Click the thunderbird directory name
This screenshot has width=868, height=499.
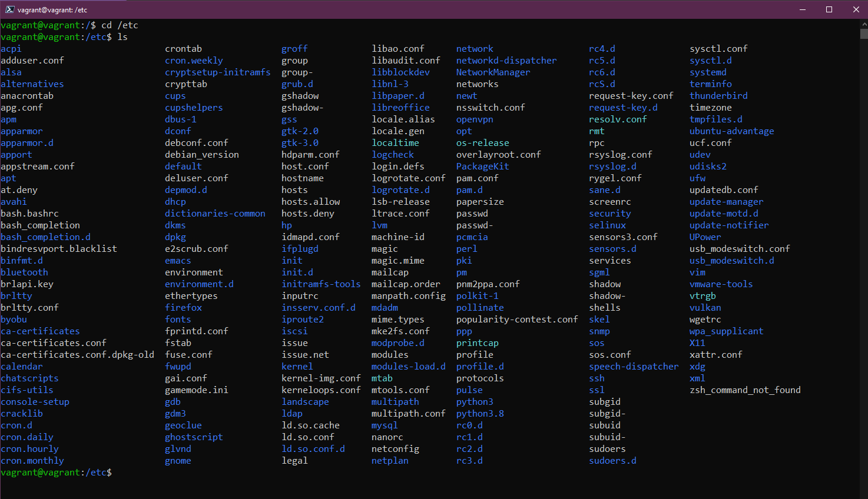pyautogui.click(x=719, y=95)
